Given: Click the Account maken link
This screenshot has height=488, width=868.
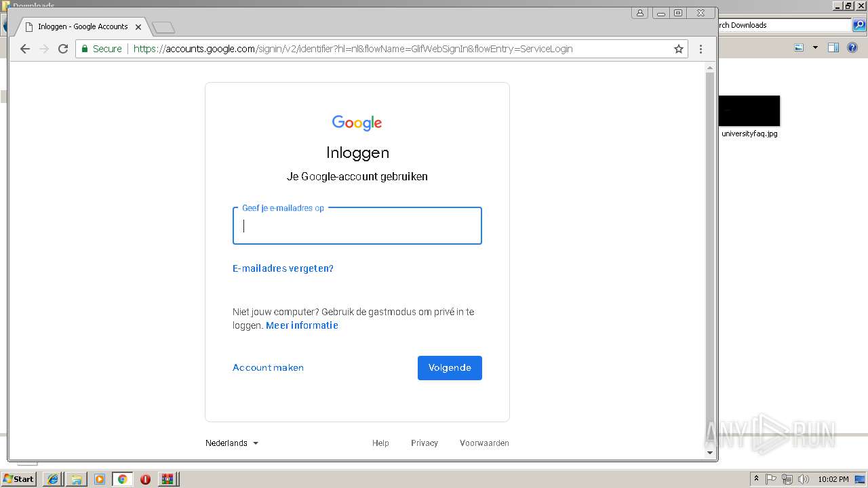Looking at the screenshot, I should coord(268,367).
